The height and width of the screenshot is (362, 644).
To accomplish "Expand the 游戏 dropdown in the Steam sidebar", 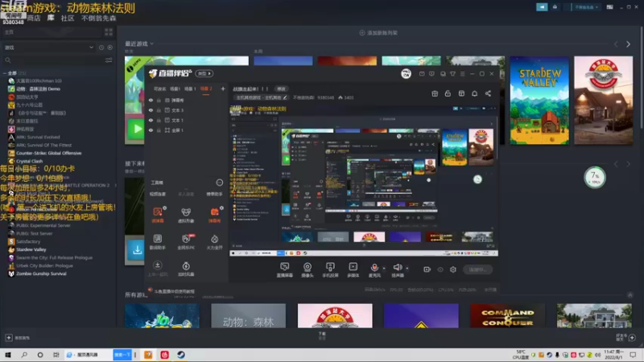I will tap(91, 47).
